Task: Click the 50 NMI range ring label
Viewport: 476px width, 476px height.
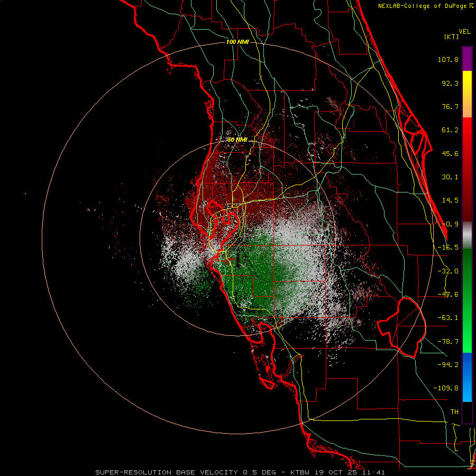Action: click(237, 140)
